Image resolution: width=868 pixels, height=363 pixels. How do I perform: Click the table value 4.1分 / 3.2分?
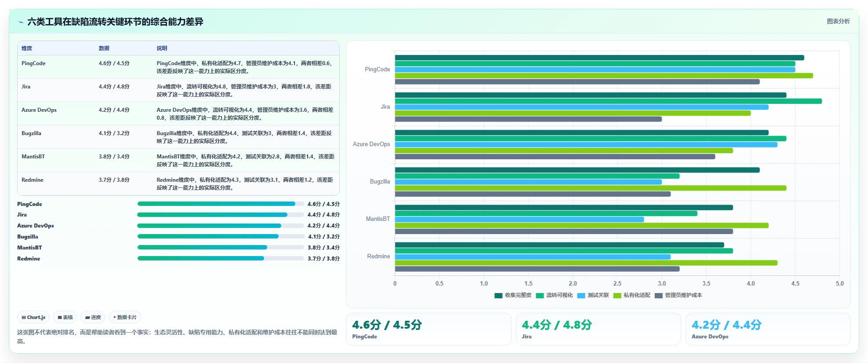114,133
